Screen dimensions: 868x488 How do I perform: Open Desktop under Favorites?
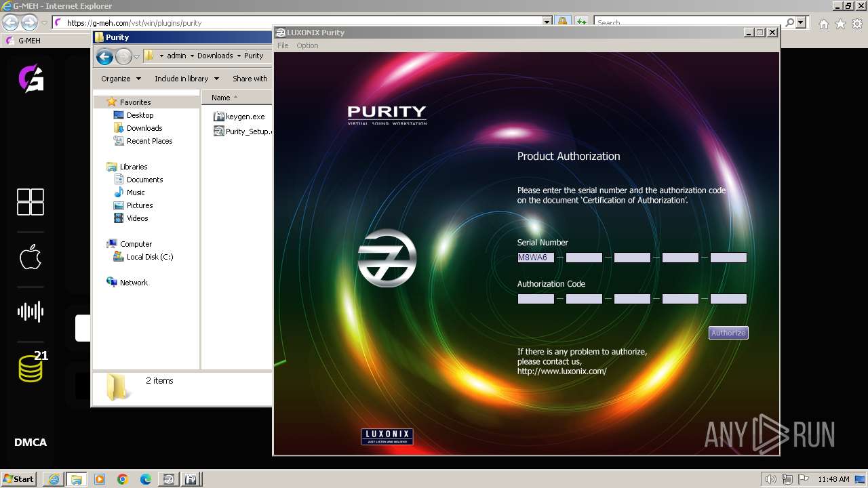pos(140,115)
